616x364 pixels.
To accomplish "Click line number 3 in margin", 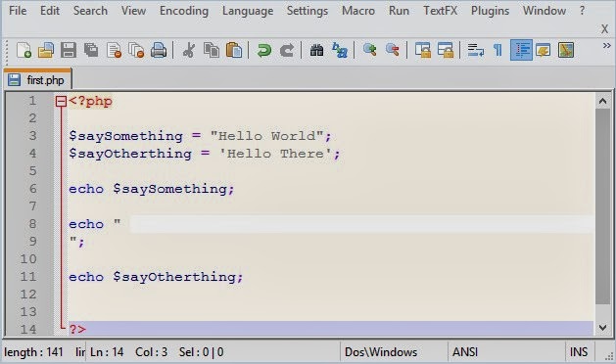I will (32, 136).
